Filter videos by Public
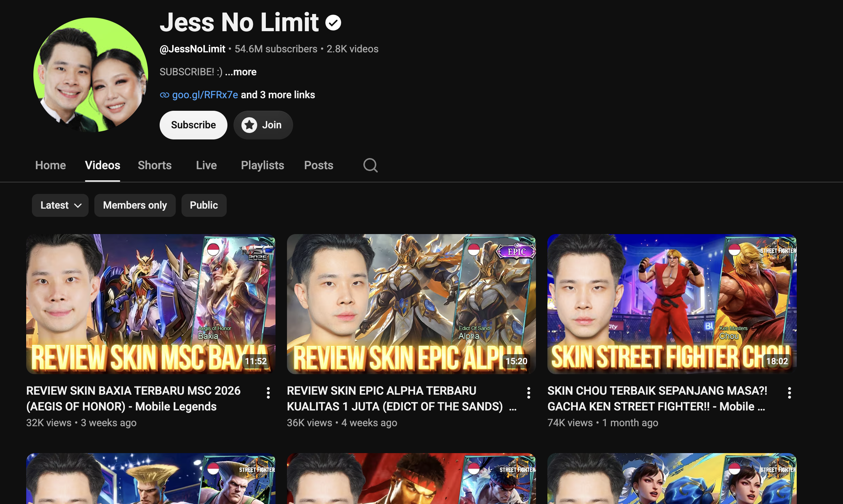The image size is (843, 504). tap(204, 205)
